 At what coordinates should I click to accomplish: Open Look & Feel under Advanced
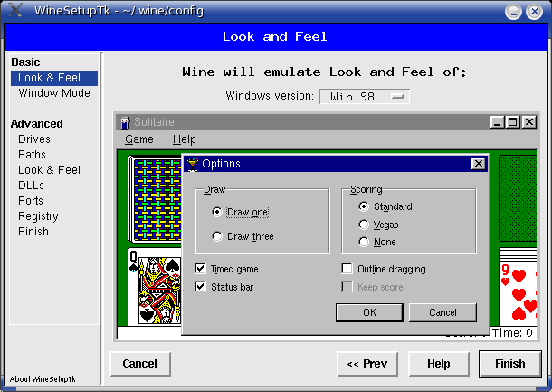(x=49, y=170)
